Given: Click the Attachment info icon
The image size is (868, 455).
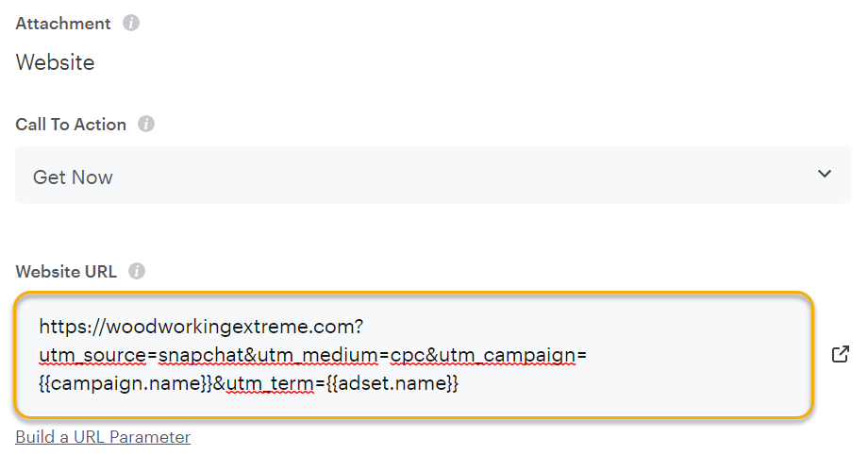Looking at the screenshot, I should coord(131,24).
